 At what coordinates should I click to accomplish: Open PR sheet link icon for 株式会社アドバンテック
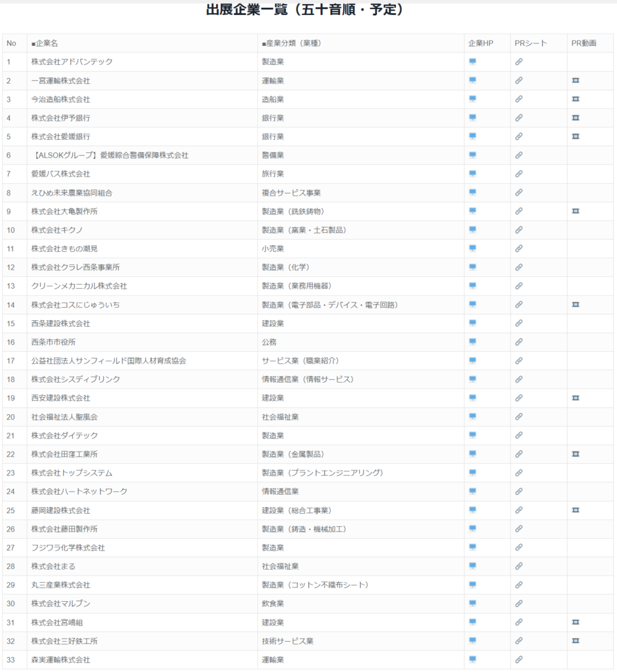pyautogui.click(x=519, y=62)
